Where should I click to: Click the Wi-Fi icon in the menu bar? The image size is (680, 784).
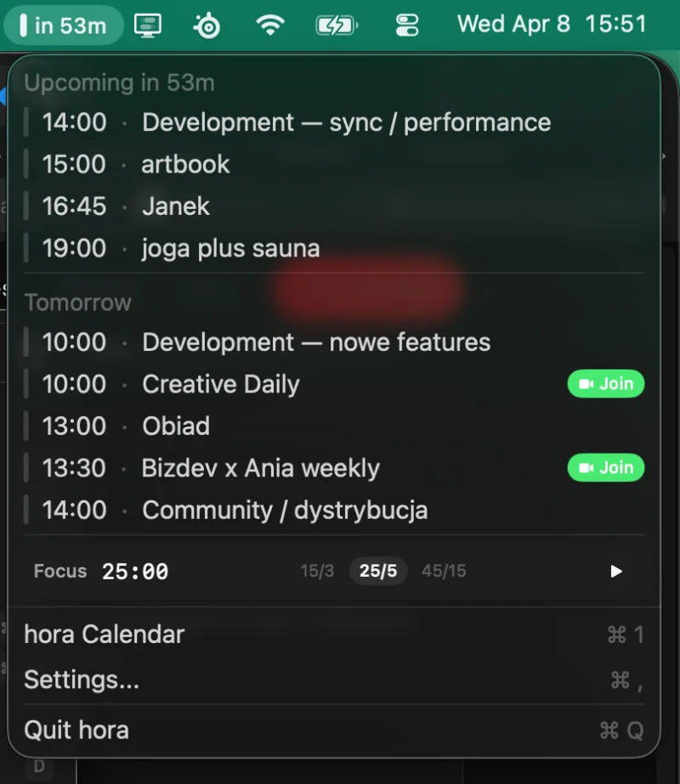(270, 25)
